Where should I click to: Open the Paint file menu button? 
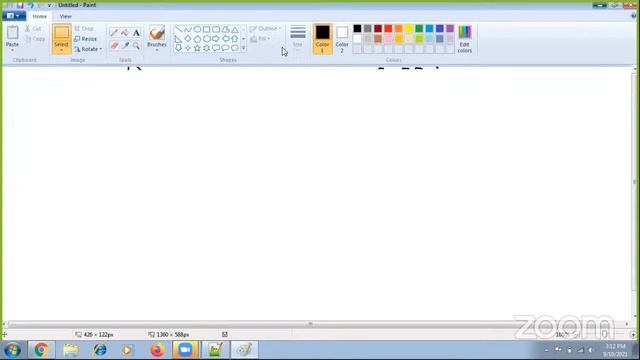pyautogui.click(x=14, y=16)
